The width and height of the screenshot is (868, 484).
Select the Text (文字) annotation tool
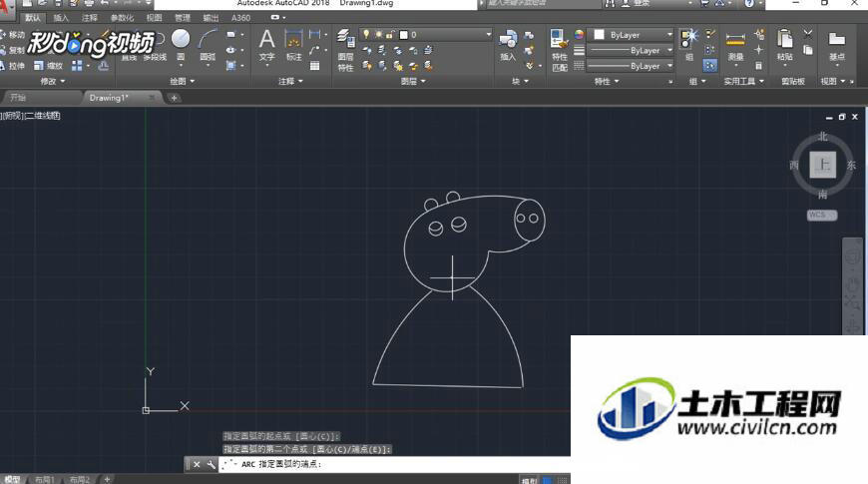click(266, 44)
